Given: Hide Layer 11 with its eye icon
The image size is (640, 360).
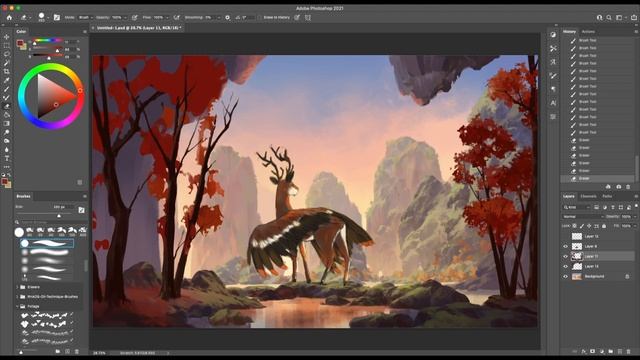Looking at the screenshot, I should pos(566,256).
